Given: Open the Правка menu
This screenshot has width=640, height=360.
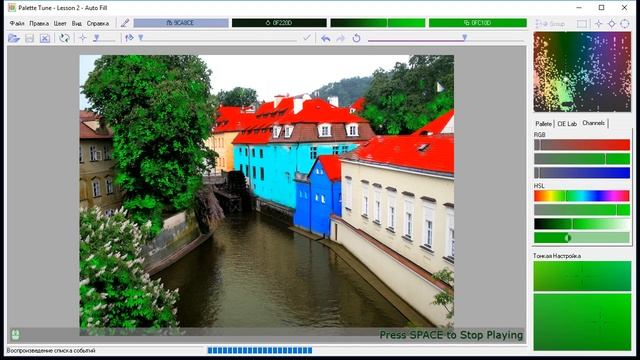Looking at the screenshot, I should point(39,23).
